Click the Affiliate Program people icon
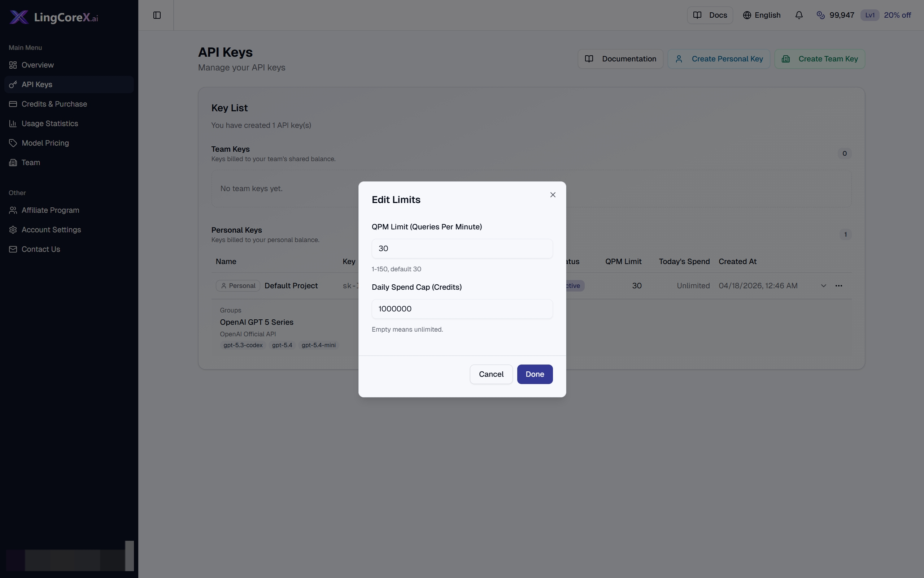 pyautogui.click(x=13, y=210)
